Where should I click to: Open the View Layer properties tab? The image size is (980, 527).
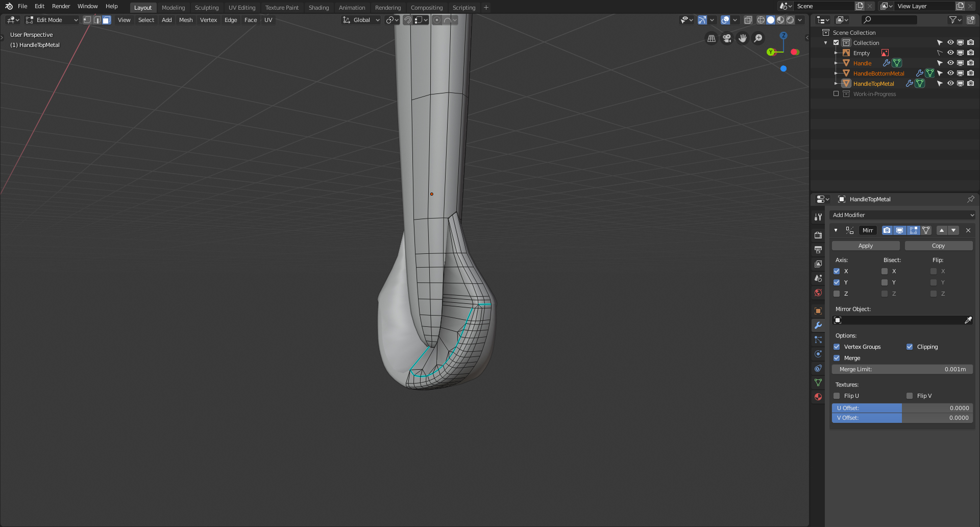point(818,263)
